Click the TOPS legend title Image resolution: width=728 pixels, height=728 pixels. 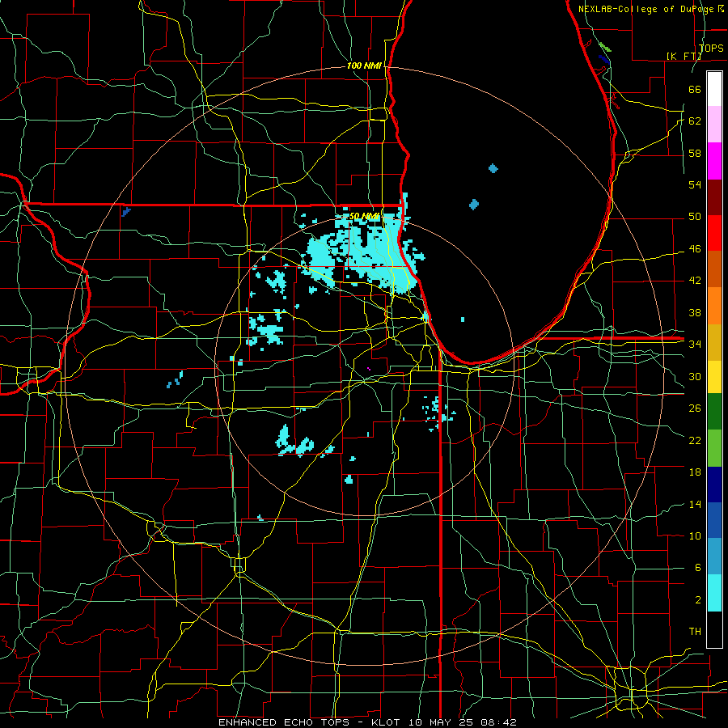point(711,48)
